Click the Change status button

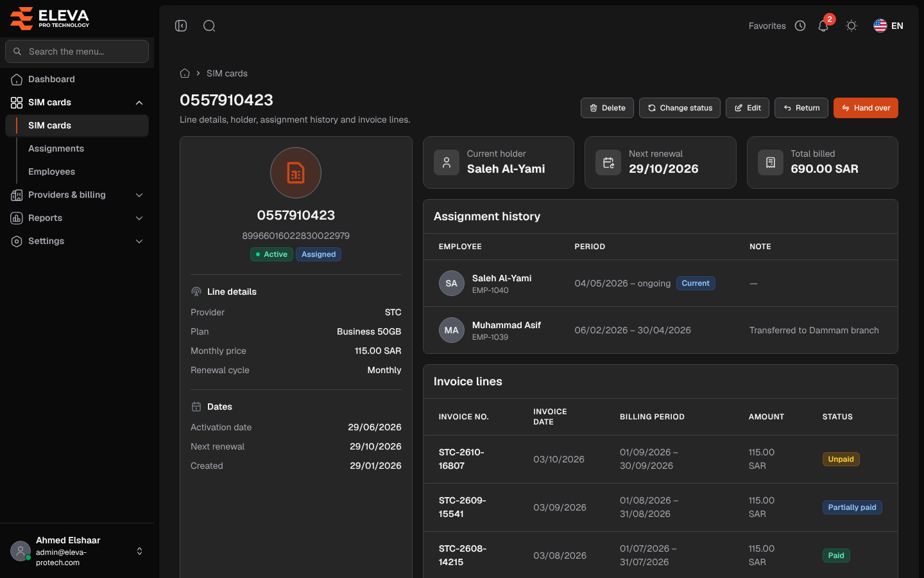[x=680, y=108]
